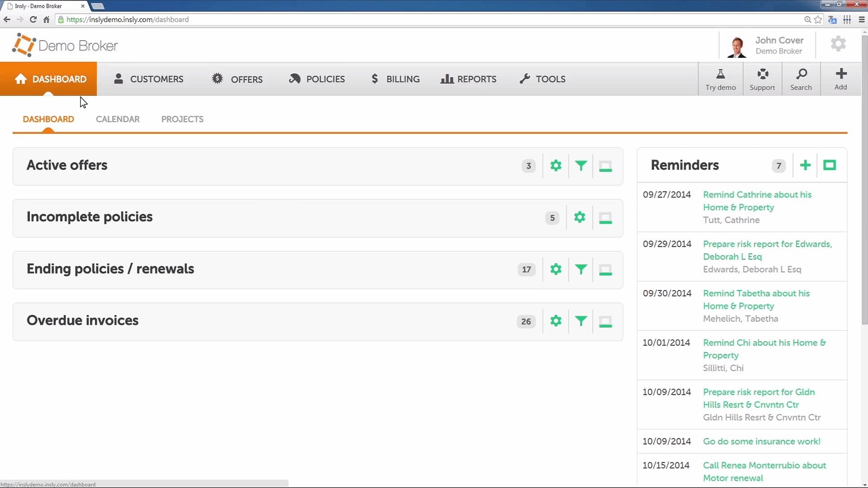Viewport: 868px width, 488px height.
Task: Open 'Go do some insurance work!' reminder
Action: click(761, 441)
